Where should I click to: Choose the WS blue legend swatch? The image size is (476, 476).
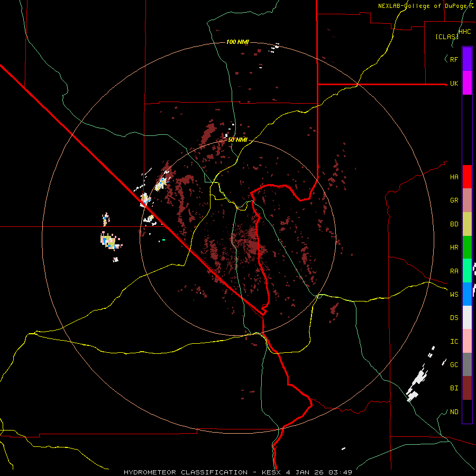[467, 294]
